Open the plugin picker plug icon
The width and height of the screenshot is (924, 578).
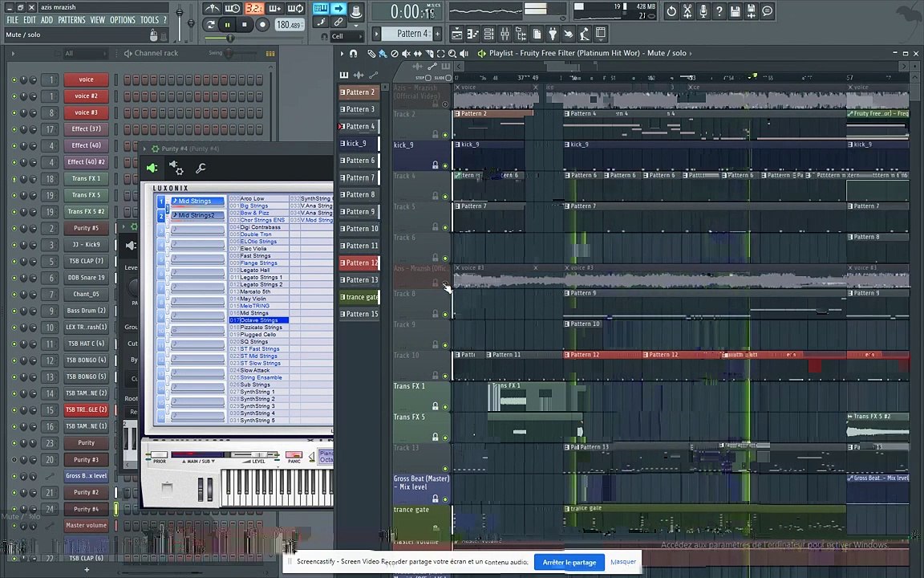coord(553,34)
